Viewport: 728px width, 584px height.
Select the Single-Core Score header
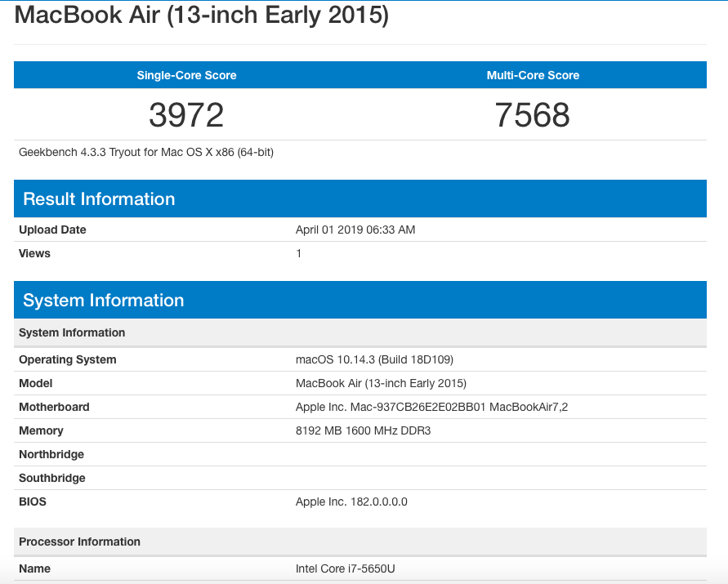(x=186, y=75)
